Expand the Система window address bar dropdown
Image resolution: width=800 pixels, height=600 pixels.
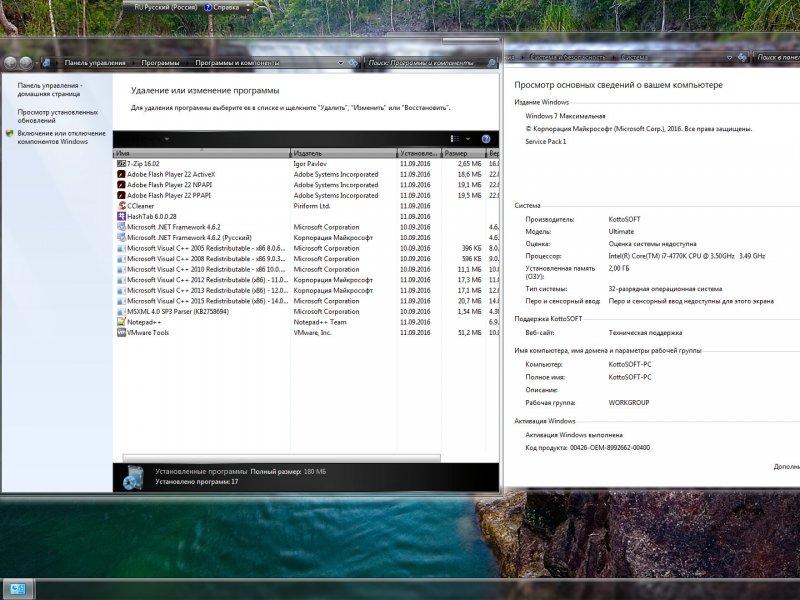[x=729, y=58]
